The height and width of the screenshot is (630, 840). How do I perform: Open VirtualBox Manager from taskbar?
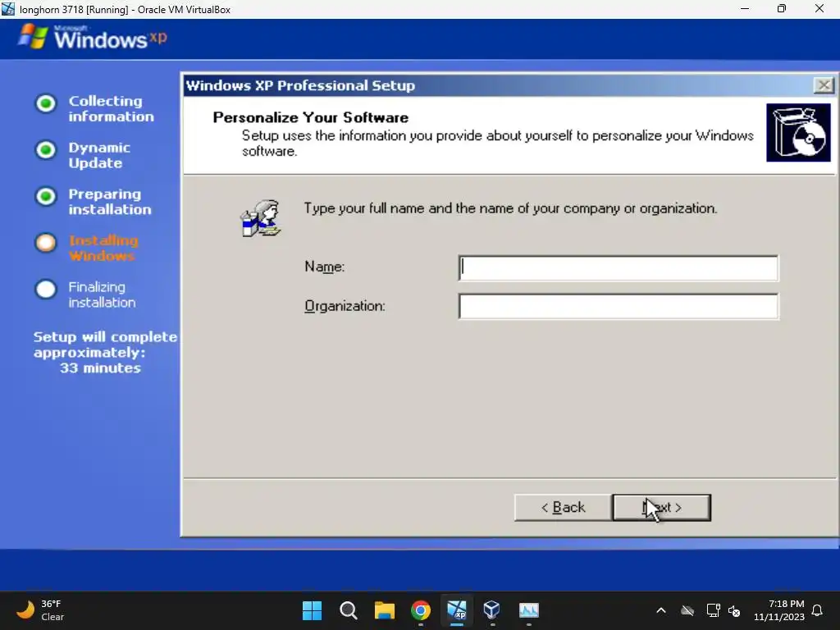492,610
